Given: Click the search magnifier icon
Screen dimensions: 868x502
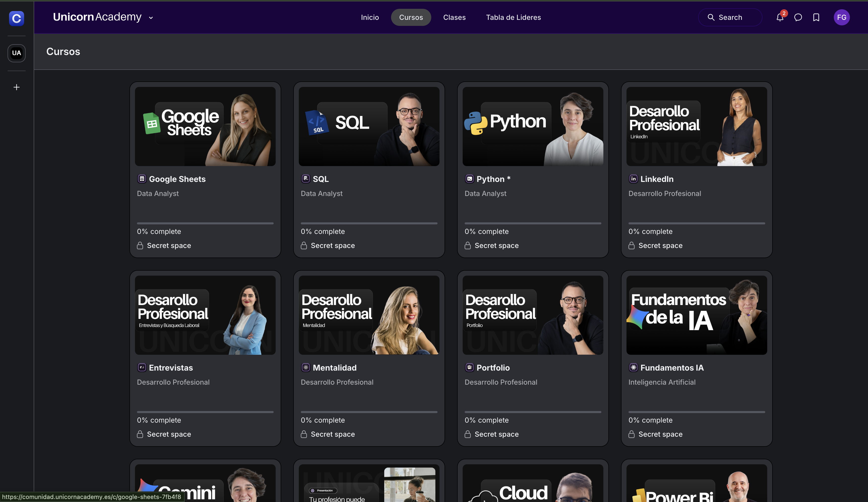Looking at the screenshot, I should (x=711, y=17).
